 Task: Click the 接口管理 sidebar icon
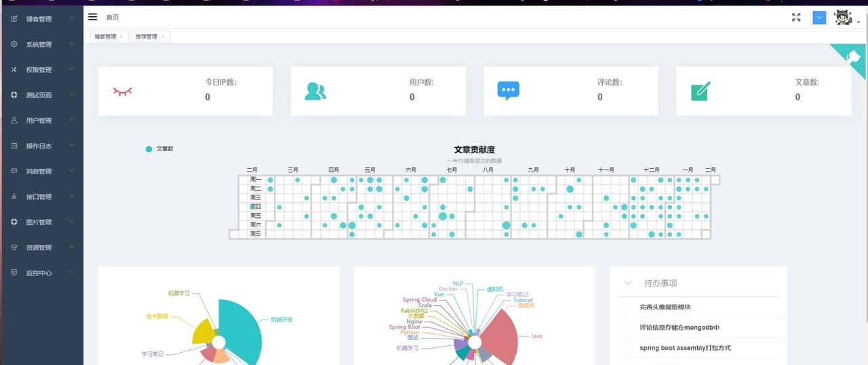(14, 197)
